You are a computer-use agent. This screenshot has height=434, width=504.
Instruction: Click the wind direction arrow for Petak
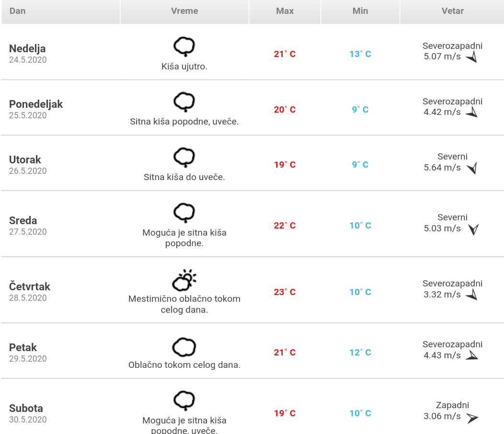(x=472, y=355)
